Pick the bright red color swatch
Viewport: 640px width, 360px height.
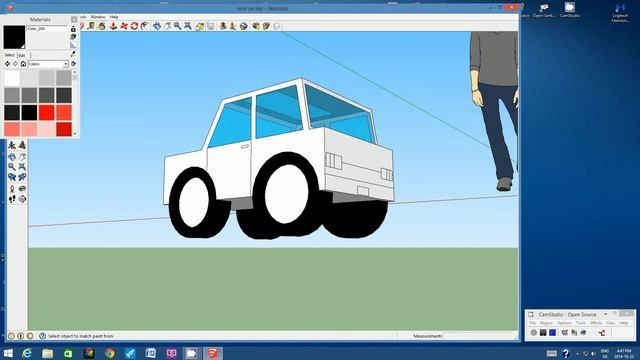47,112
